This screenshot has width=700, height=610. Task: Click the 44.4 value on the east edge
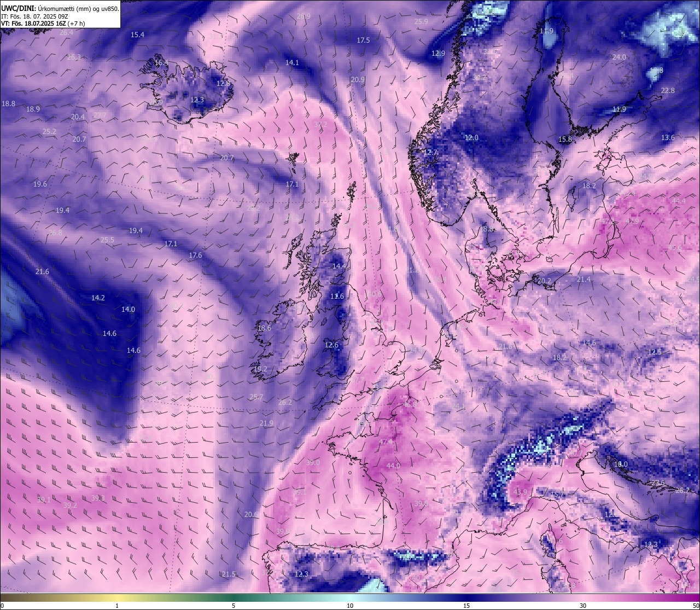[x=679, y=201]
